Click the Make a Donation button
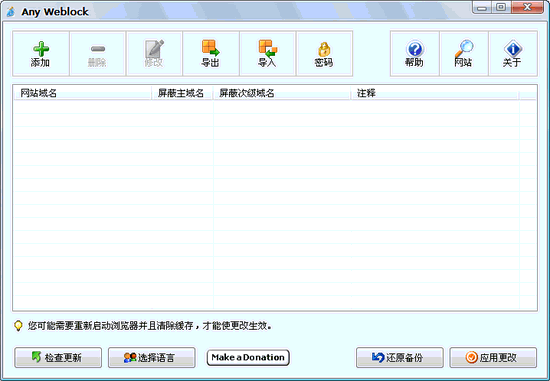550x381 pixels. pyautogui.click(x=248, y=357)
